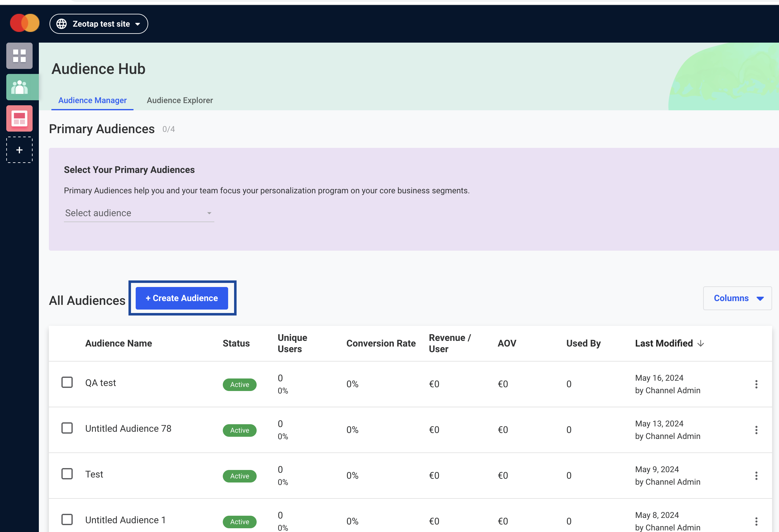Check the QA test audience checkbox

(67, 382)
